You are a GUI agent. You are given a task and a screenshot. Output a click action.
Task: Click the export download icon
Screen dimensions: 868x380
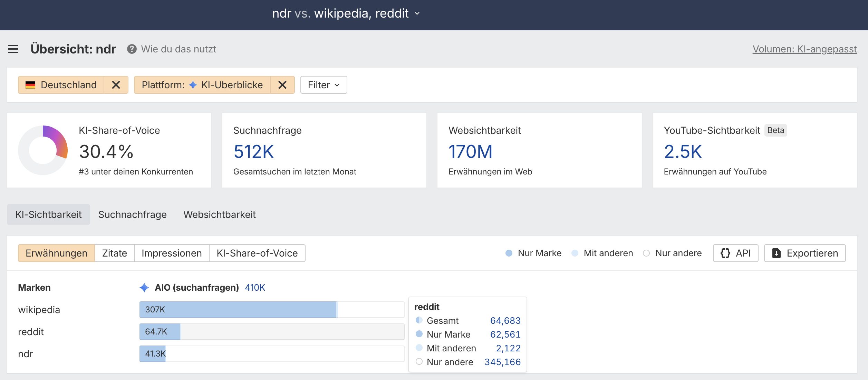point(776,253)
